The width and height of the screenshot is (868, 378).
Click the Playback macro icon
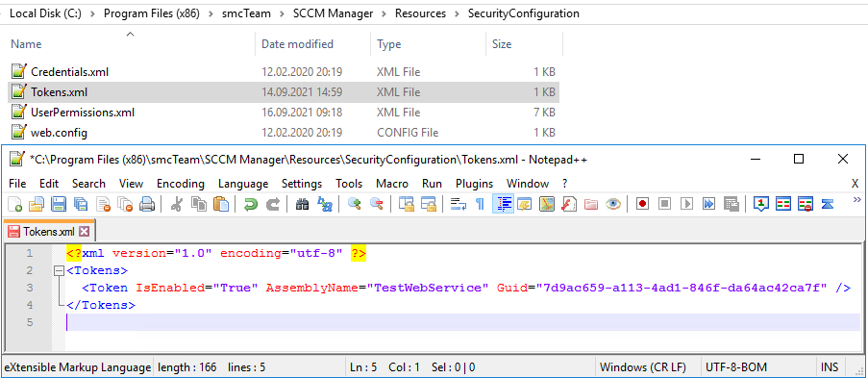(686, 204)
